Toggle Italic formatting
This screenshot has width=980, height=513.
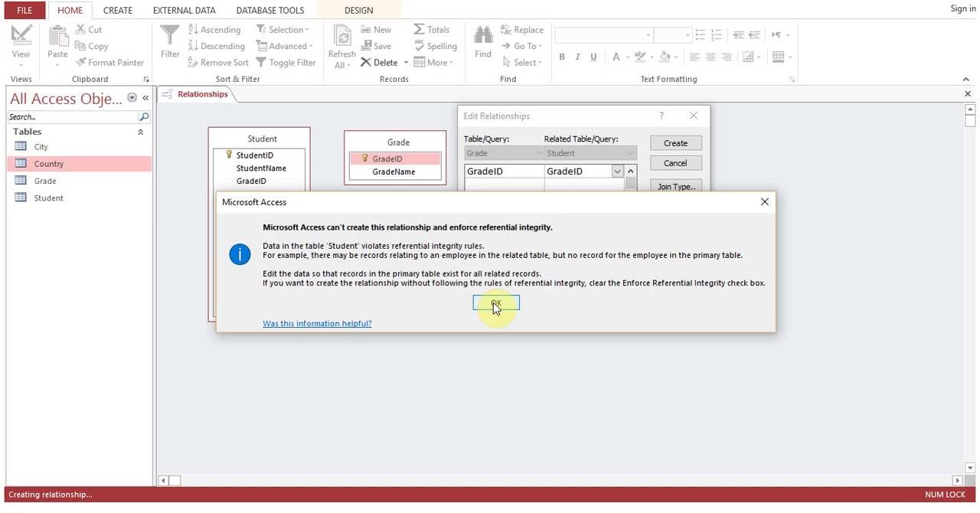577,57
